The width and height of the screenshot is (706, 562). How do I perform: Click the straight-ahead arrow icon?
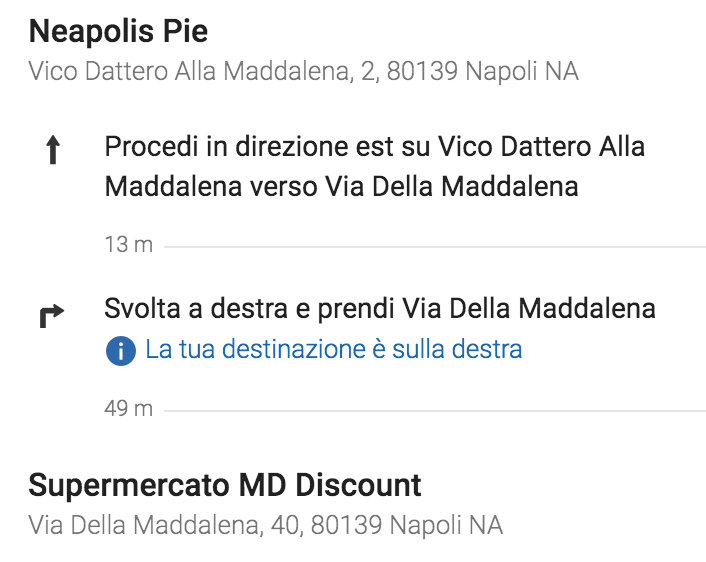(53, 150)
